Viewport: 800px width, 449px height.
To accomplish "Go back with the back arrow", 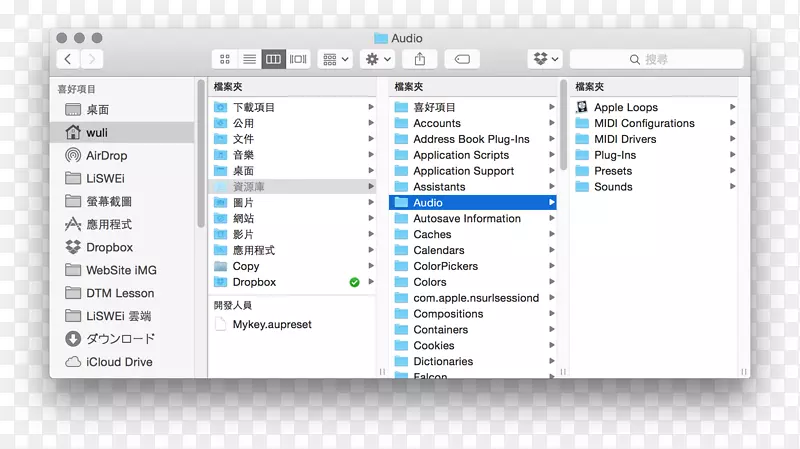I will 68,59.
